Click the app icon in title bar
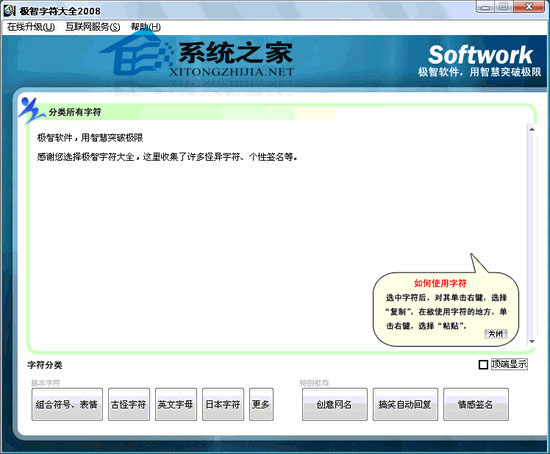 [x=9, y=11]
